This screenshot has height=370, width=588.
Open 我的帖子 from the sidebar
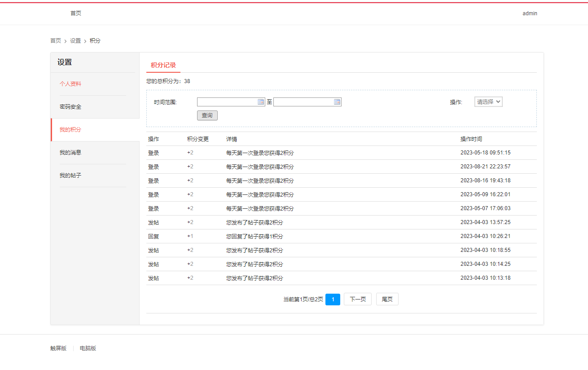(70, 175)
